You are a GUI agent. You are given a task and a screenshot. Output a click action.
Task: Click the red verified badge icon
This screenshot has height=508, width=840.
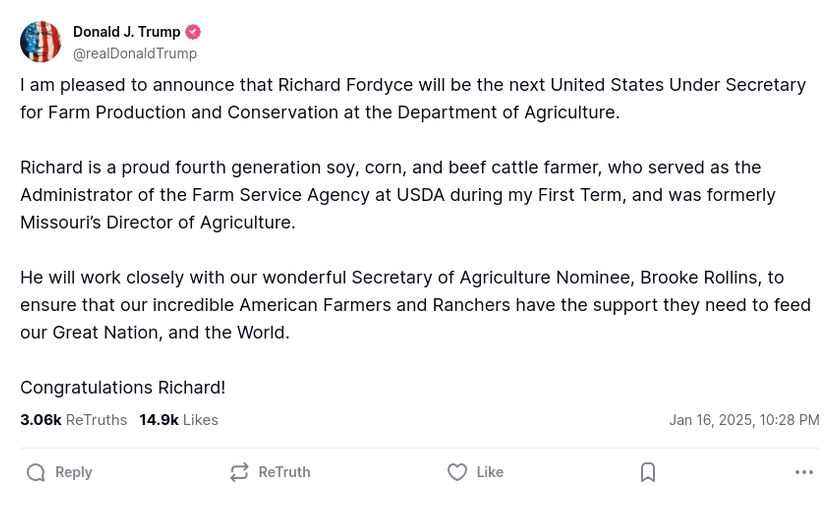[x=193, y=32]
